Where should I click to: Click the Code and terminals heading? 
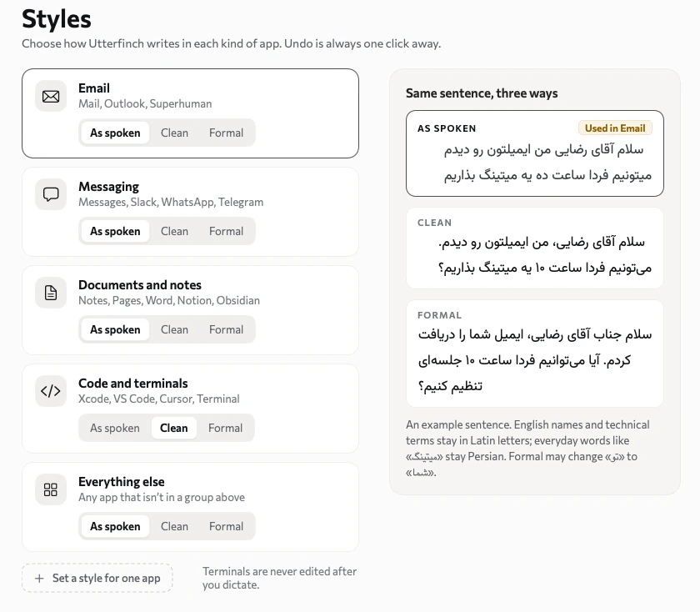(133, 384)
